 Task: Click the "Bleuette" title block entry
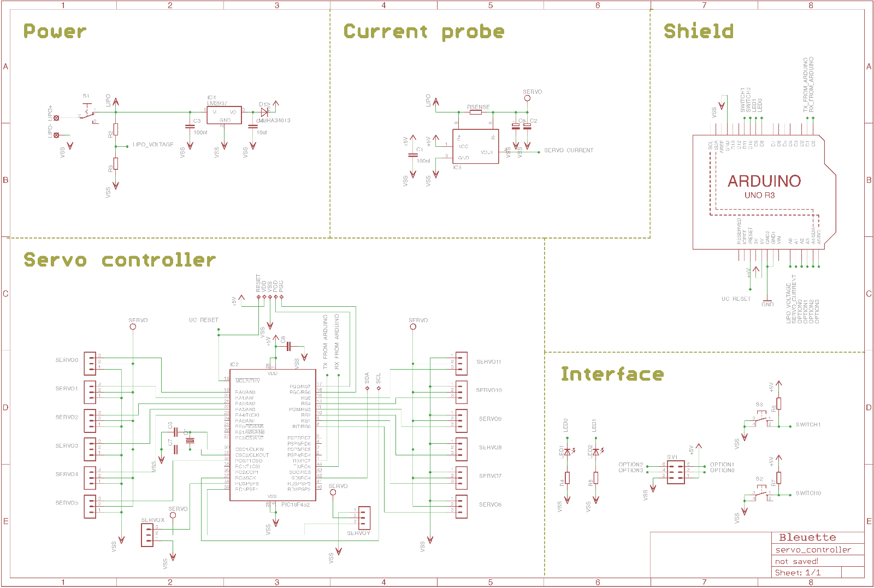(x=807, y=537)
